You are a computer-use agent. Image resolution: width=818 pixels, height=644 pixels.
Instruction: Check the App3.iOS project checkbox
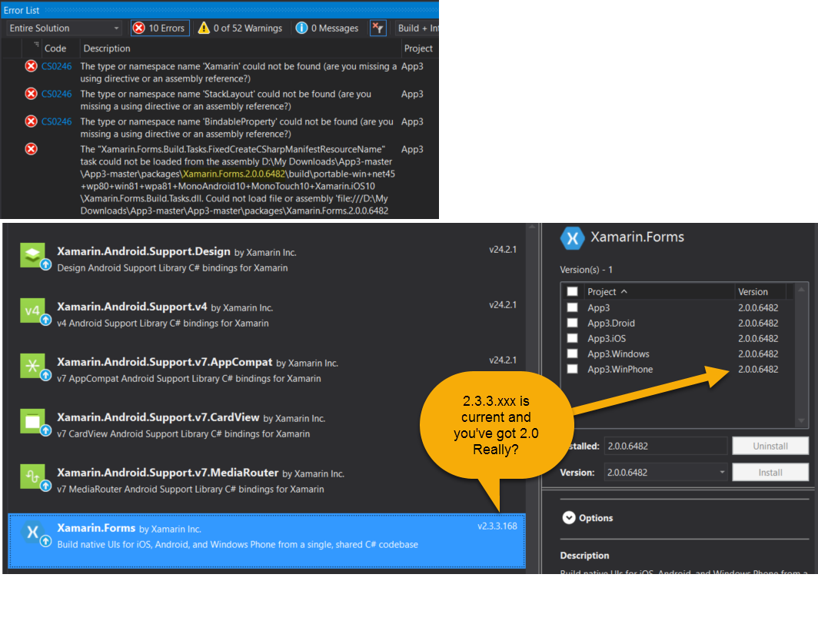[x=572, y=338]
